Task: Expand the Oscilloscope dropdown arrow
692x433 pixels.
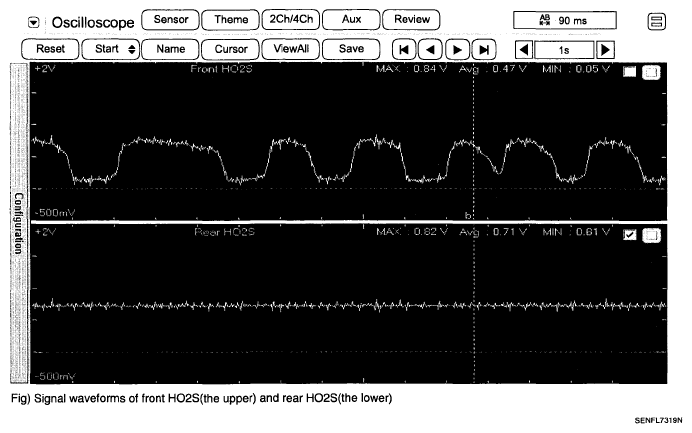Action: (33, 21)
